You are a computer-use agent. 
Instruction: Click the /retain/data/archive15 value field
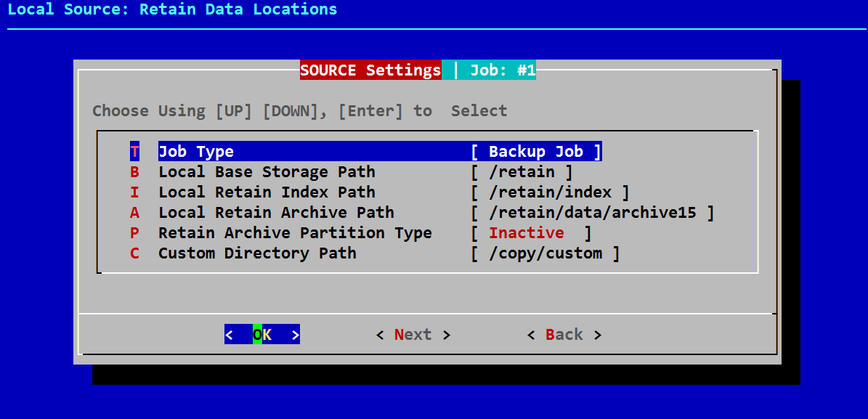(x=593, y=213)
